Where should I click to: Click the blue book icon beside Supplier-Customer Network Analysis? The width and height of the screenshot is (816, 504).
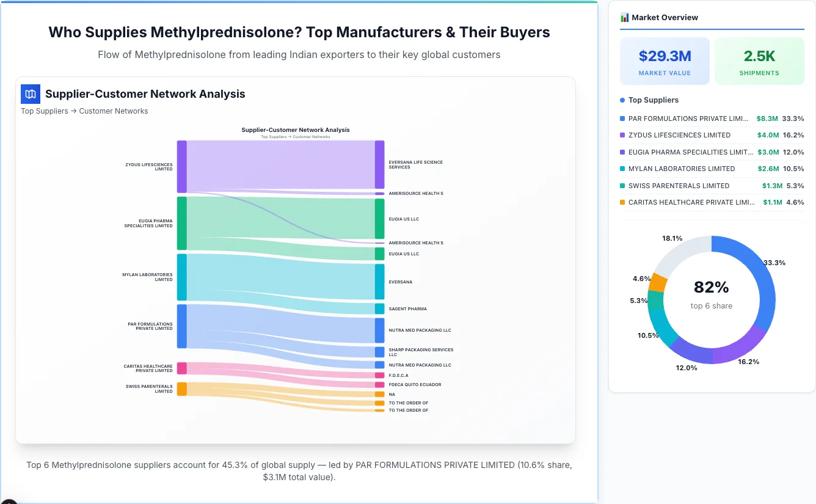coord(30,94)
